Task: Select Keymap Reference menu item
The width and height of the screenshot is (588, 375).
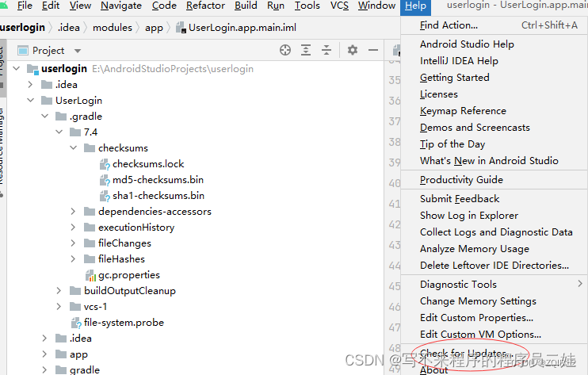Action: pos(494,111)
